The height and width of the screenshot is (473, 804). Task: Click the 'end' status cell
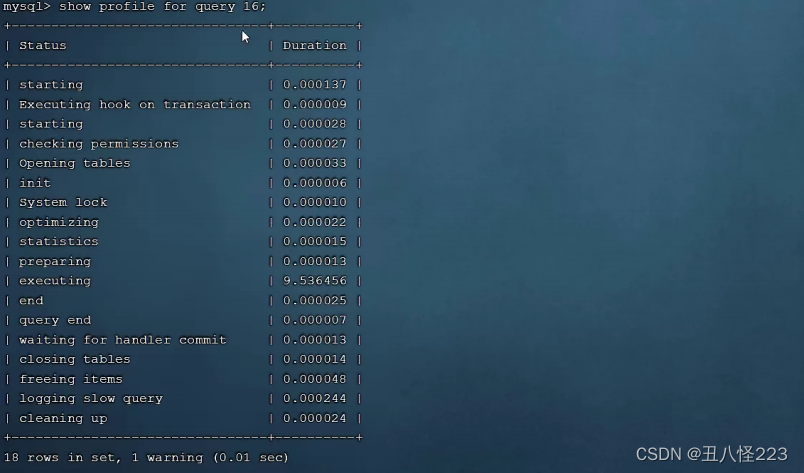pyautogui.click(x=31, y=301)
